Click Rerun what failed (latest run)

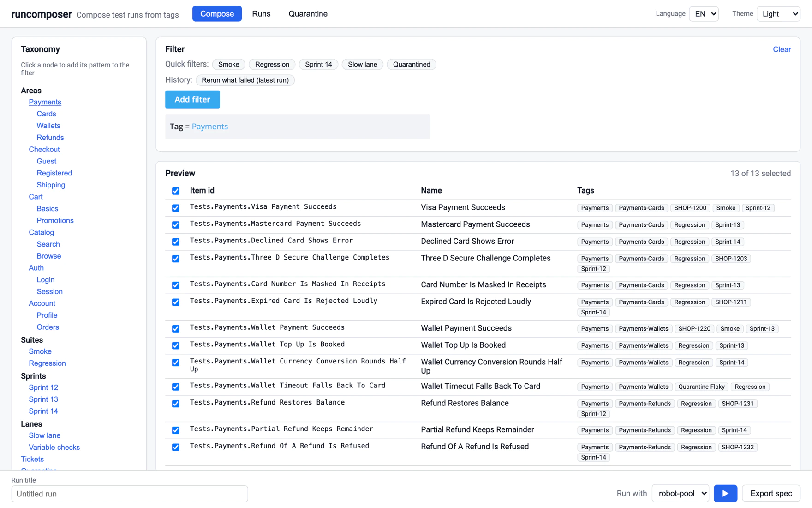245,80
